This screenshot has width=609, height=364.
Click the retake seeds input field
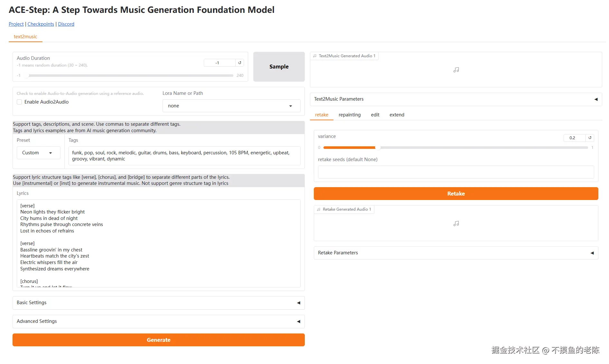456,172
